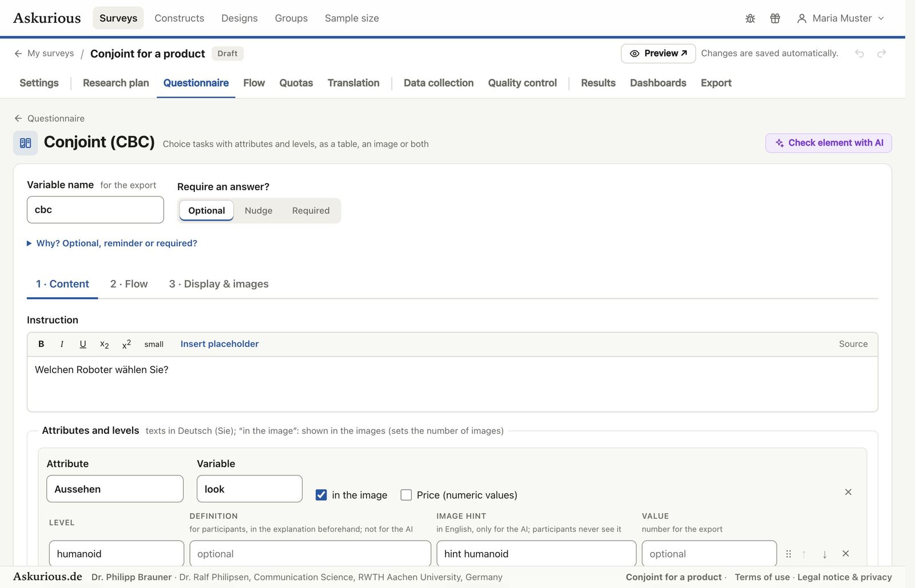Click the Variable name field cbc

coord(95,210)
